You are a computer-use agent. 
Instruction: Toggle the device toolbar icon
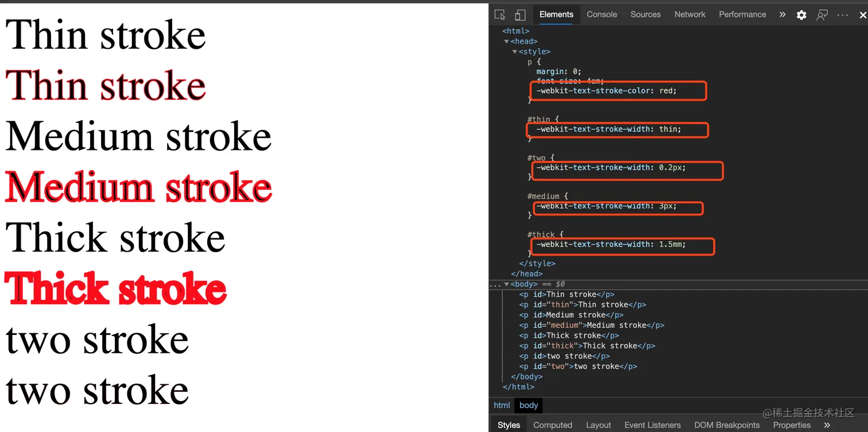tap(520, 15)
